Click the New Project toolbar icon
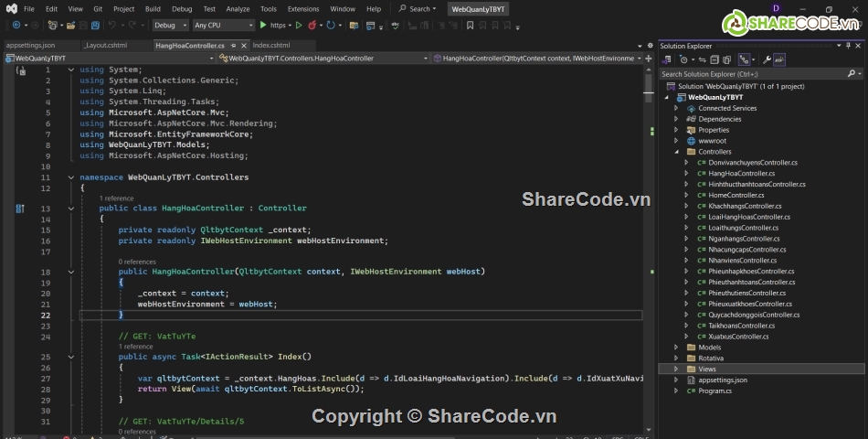This screenshot has width=868, height=439. click(x=53, y=25)
